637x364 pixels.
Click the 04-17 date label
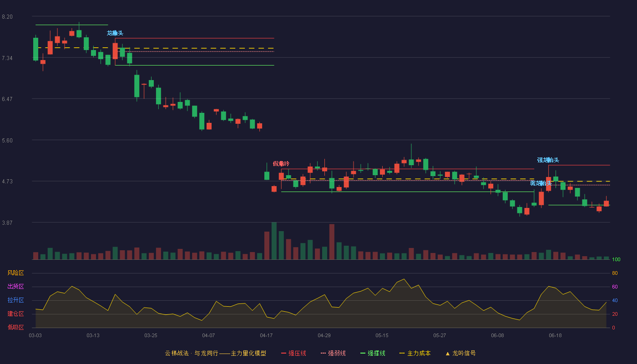267,335
